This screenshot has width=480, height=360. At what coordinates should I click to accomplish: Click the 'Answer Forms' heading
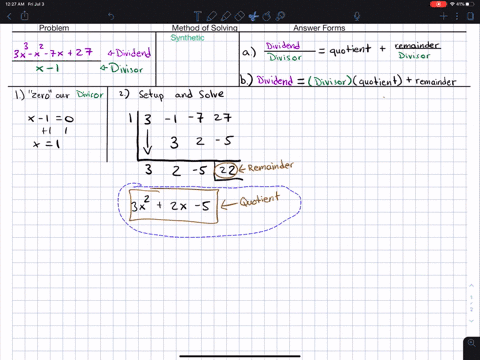tap(319, 28)
